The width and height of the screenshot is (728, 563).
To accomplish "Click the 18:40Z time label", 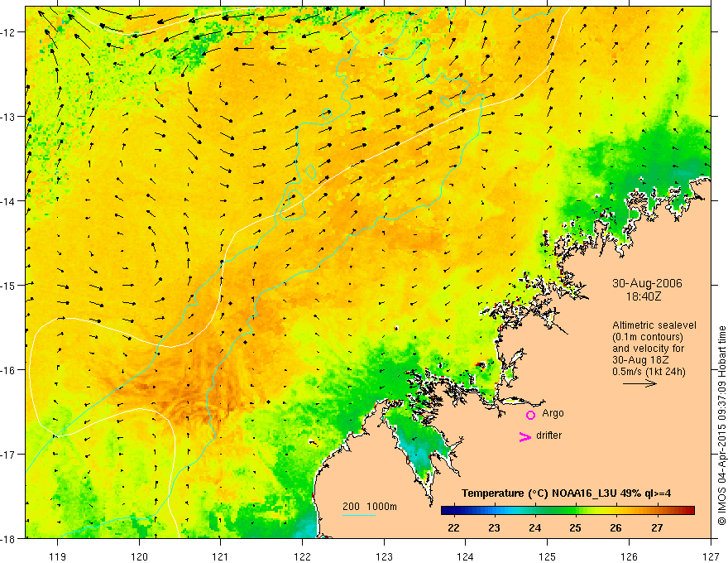I will (644, 296).
